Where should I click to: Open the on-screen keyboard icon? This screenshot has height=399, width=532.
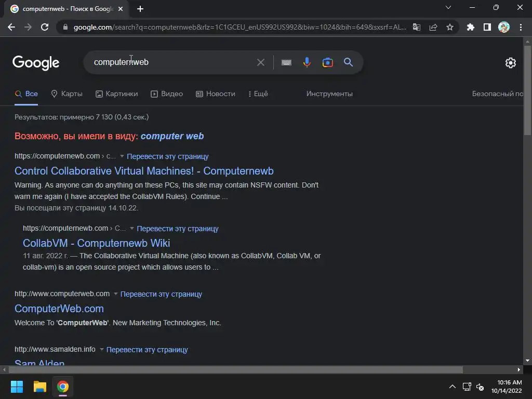pos(286,62)
